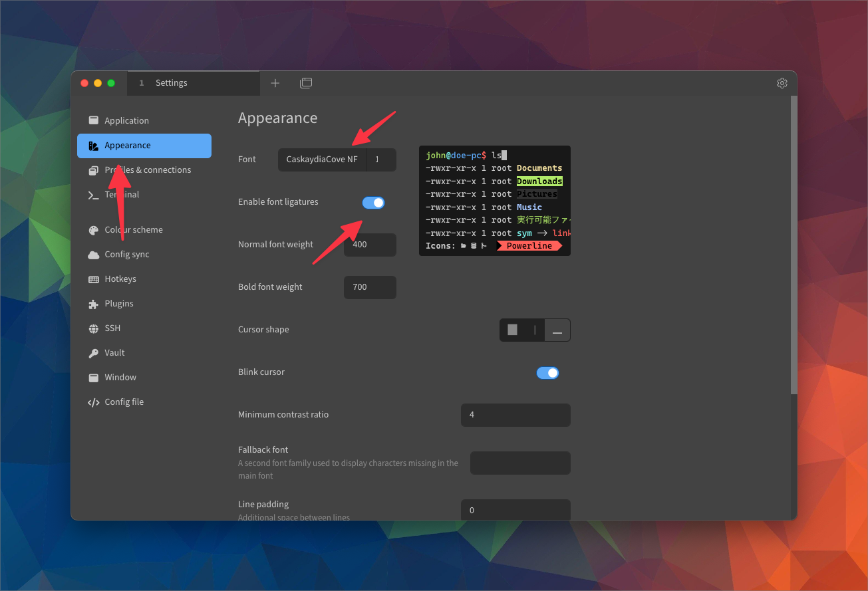Open Config file via the code icon

[94, 402]
